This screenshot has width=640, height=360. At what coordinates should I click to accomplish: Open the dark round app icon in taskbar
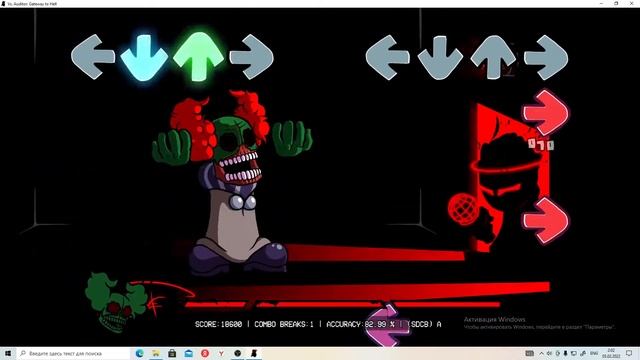coord(238,353)
